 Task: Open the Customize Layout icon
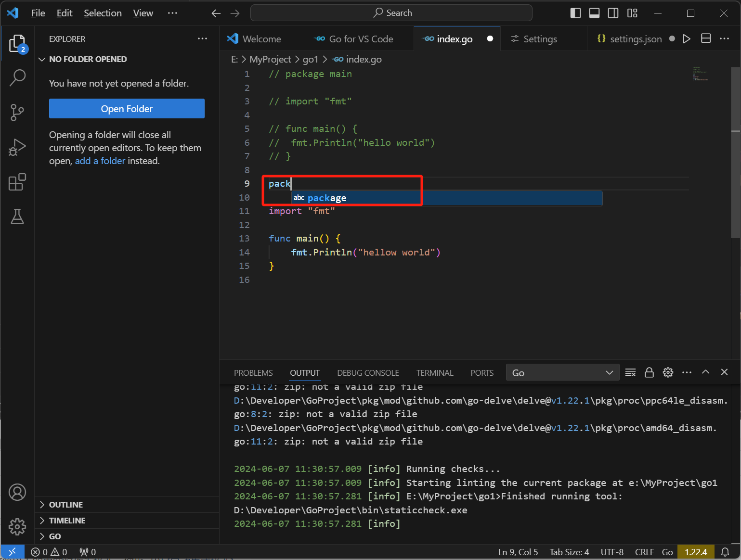pos(632,13)
